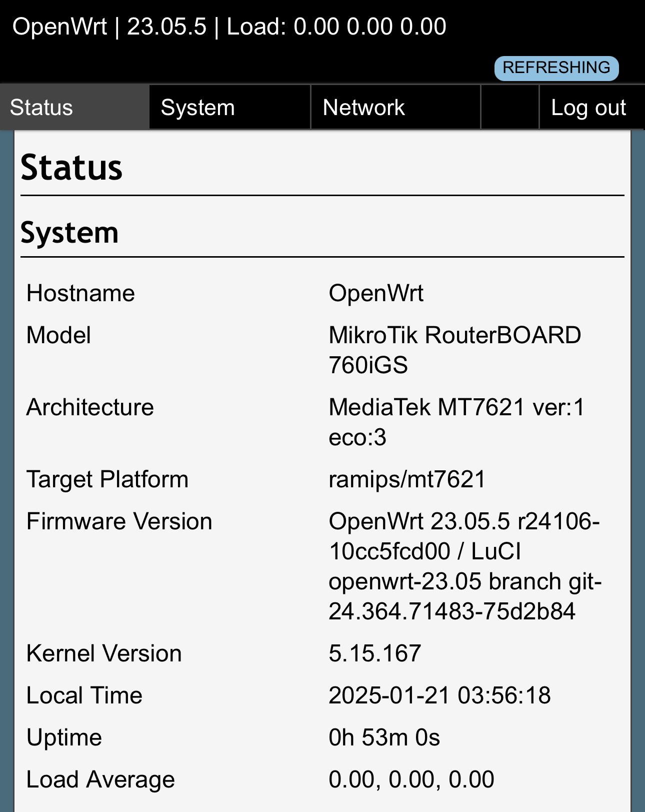Open the Network menu tab

coord(395,108)
